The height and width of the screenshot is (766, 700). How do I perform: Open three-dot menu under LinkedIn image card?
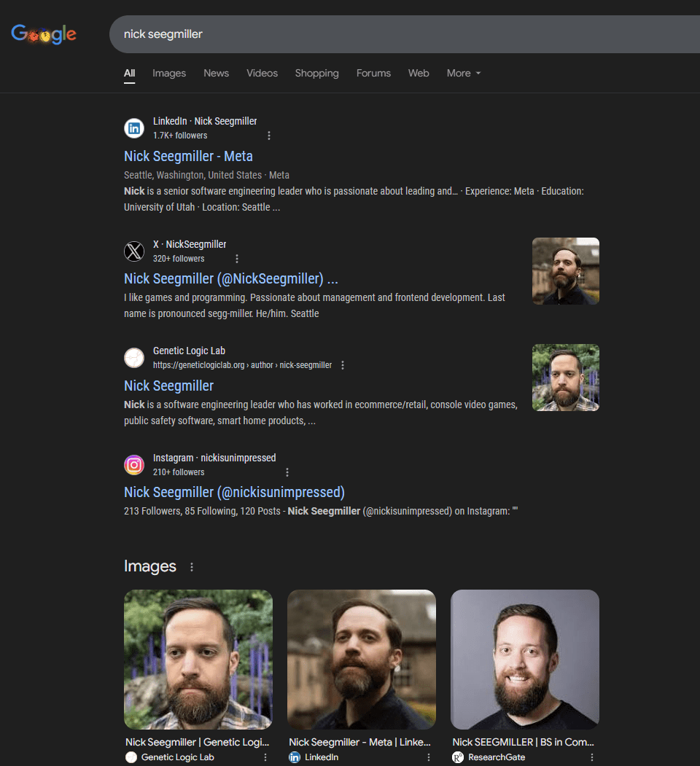pyautogui.click(x=429, y=757)
